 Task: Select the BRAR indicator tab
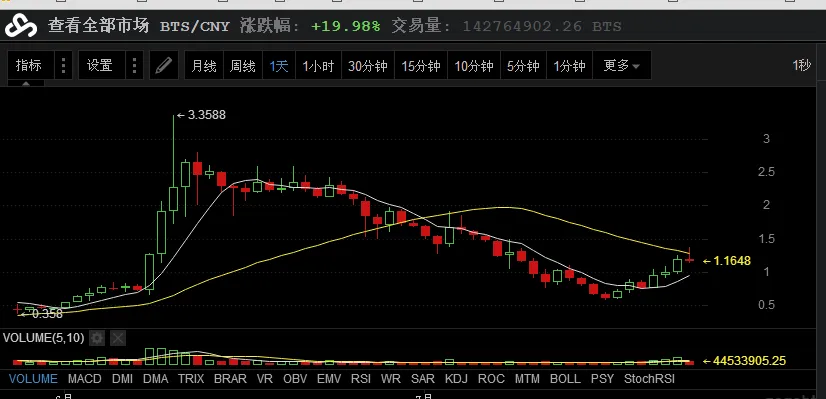tap(230, 378)
